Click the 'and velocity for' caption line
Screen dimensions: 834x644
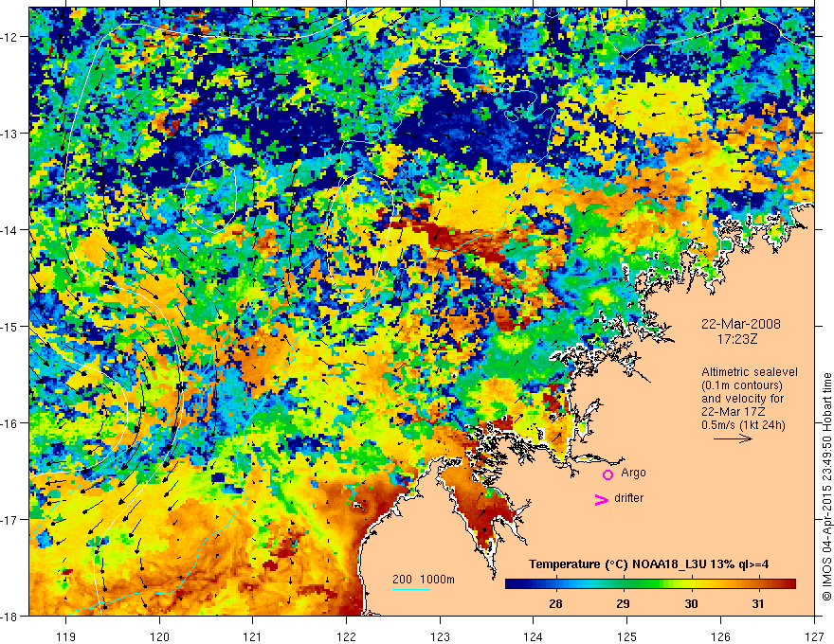pyautogui.click(x=742, y=399)
